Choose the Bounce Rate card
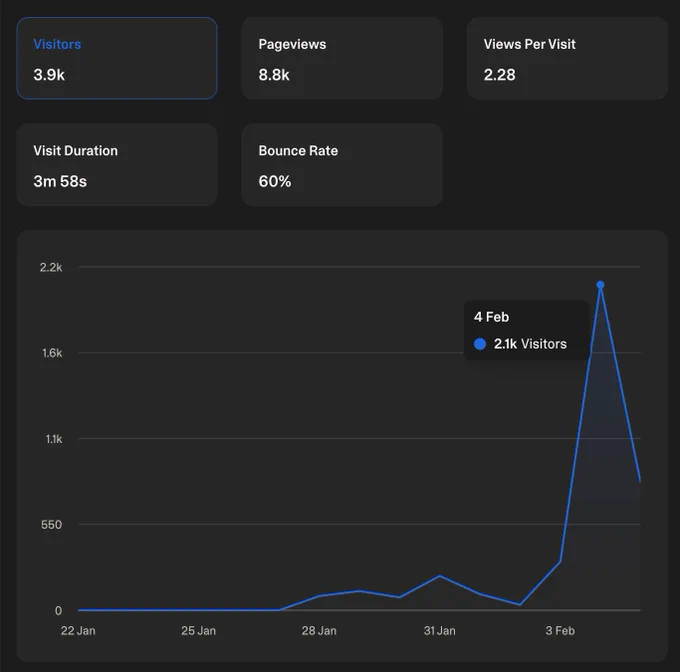This screenshot has width=680, height=672. (x=342, y=165)
